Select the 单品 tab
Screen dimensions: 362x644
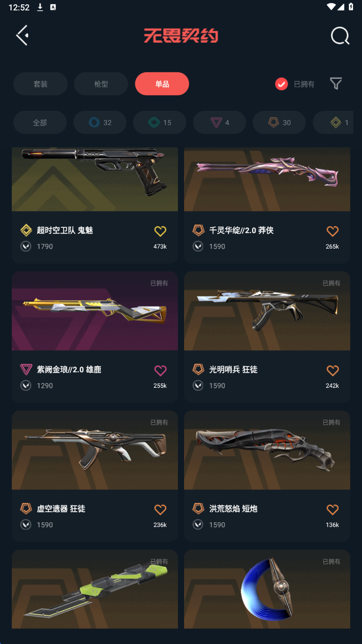162,84
